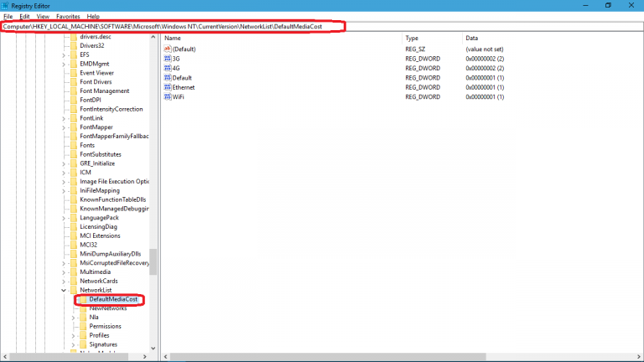This screenshot has height=362, width=644.
Task: Select the 3G DWORD value icon
Action: 166,59
